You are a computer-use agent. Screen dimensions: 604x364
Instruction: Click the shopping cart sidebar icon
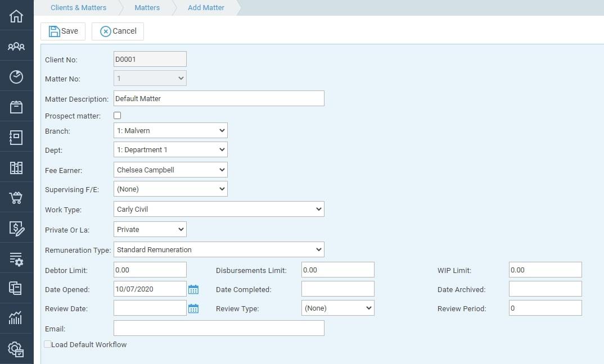(16, 198)
